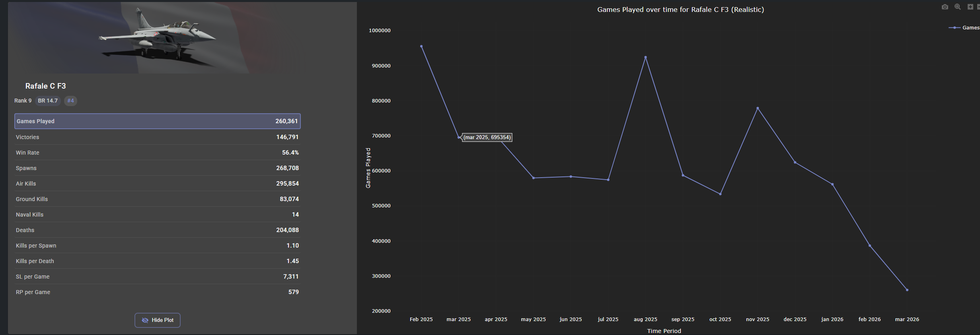Select the Deaths stat row

click(x=157, y=230)
